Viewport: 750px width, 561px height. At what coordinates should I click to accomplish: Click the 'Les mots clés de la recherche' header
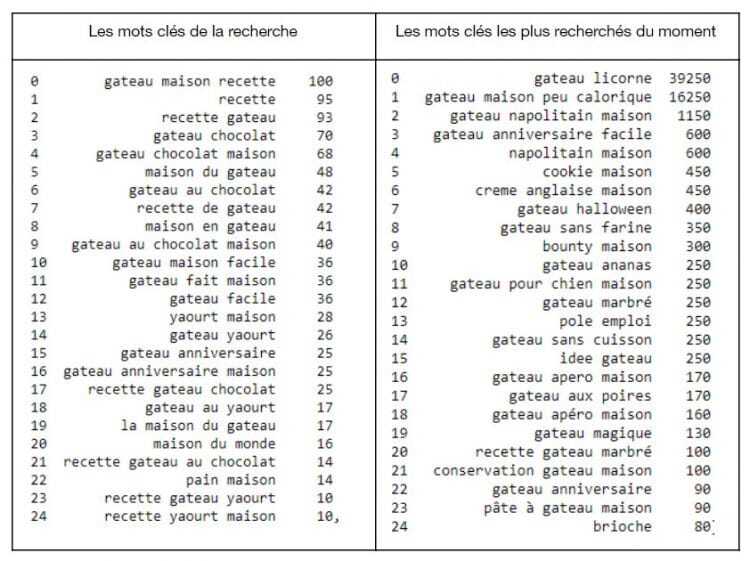194,32
